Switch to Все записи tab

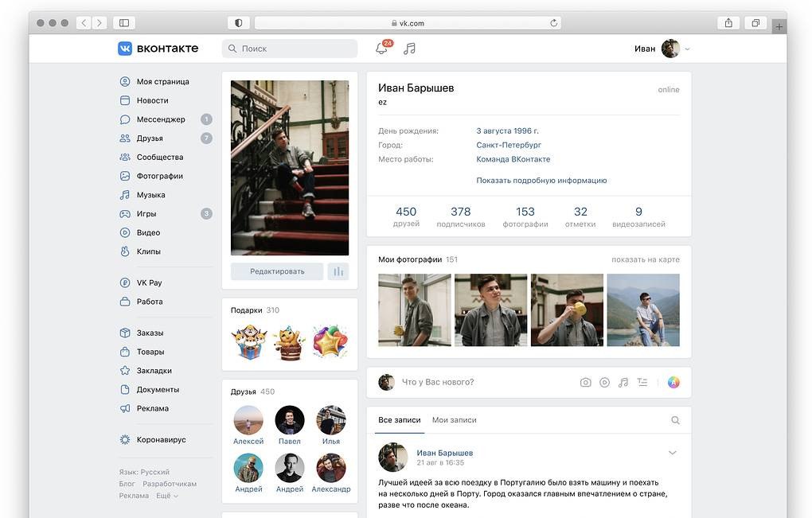400,420
